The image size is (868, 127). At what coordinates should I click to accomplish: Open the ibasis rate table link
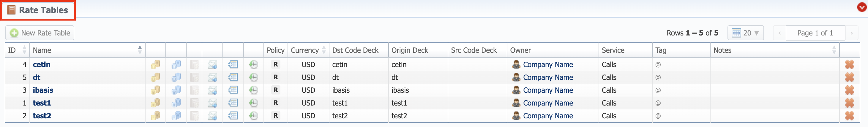[x=43, y=90]
